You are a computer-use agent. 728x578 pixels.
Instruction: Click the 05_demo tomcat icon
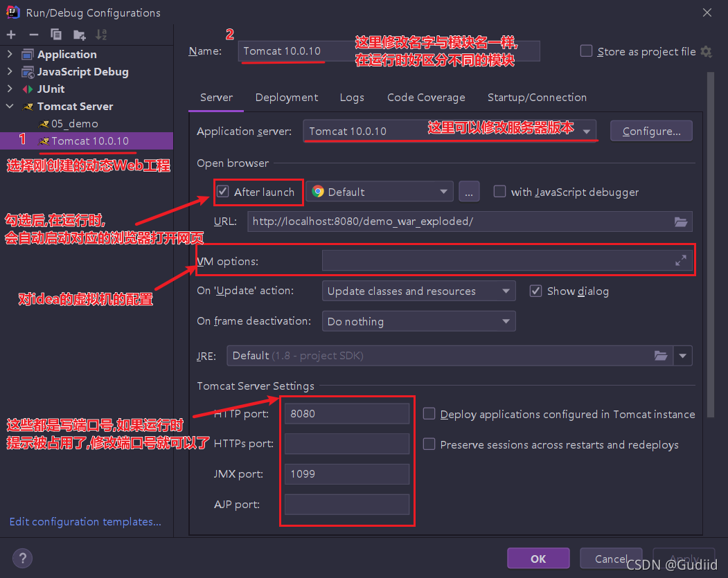point(44,124)
